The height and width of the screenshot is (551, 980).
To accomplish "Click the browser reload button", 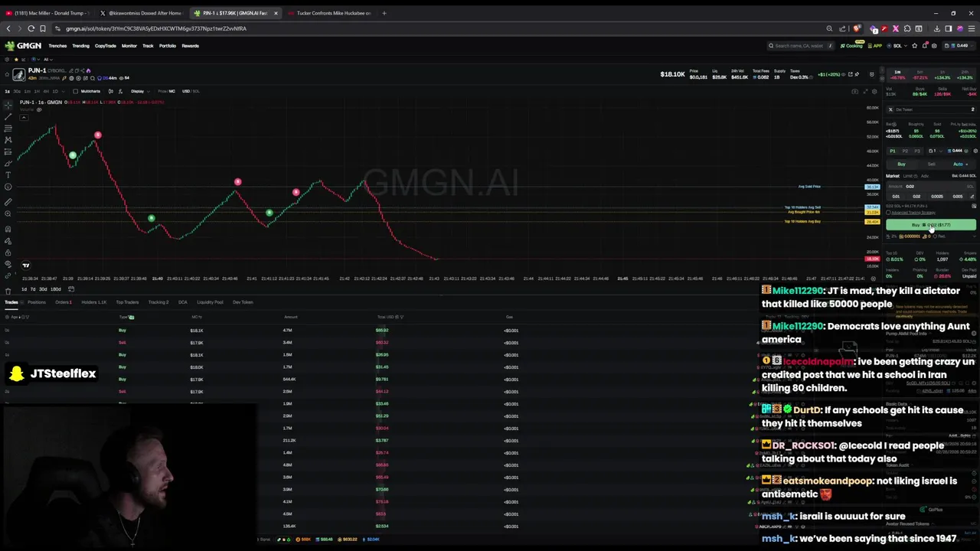I will pyautogui.click(x=31, y=28).
